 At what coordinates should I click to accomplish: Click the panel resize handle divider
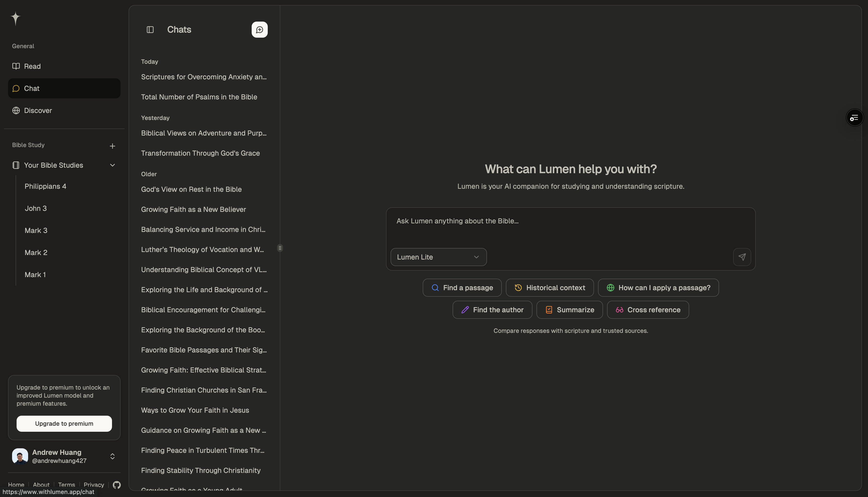(x=280, y=248)
